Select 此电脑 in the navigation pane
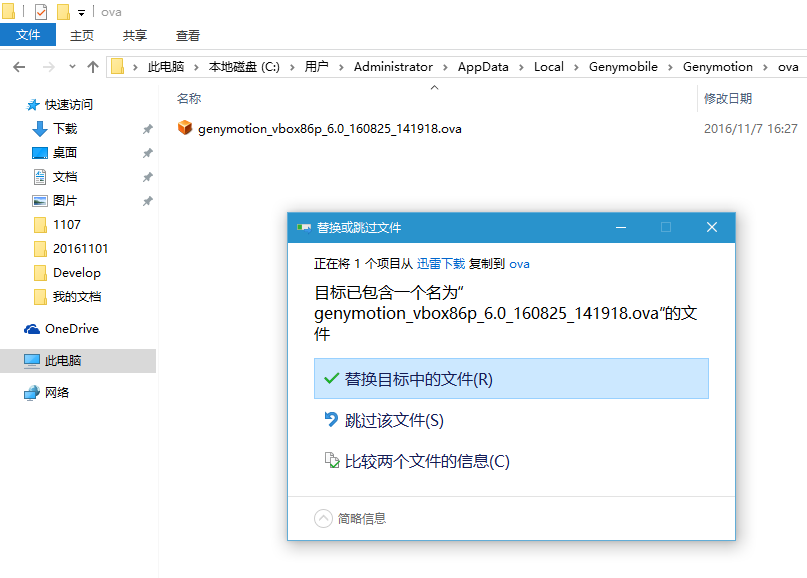Screen dimensions: 807x578 [63, 361]
